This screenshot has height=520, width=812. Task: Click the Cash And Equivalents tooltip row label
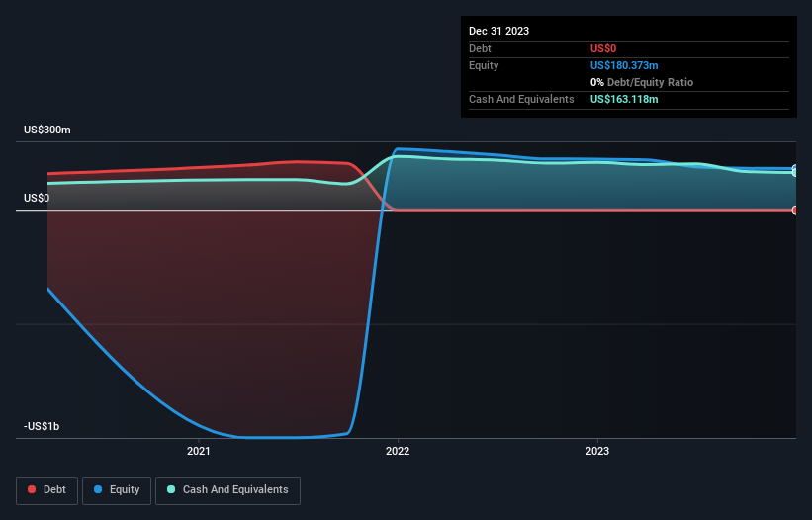point(521,99)
